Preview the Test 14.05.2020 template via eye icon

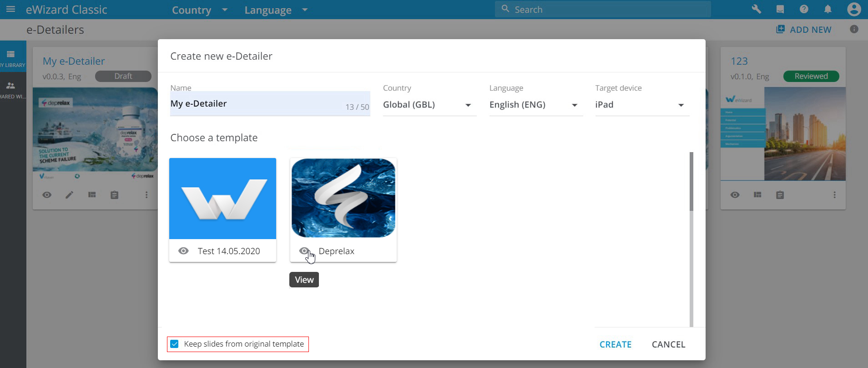[183, 251]
